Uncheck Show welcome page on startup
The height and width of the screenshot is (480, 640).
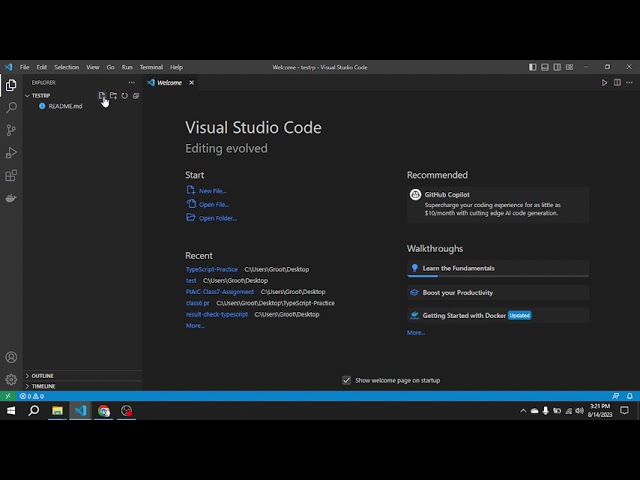(x=347, y=380)
